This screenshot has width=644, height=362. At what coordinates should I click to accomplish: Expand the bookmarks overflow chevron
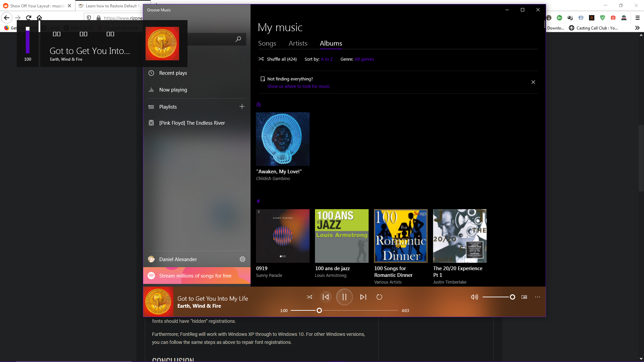click(x=637, y=28)
